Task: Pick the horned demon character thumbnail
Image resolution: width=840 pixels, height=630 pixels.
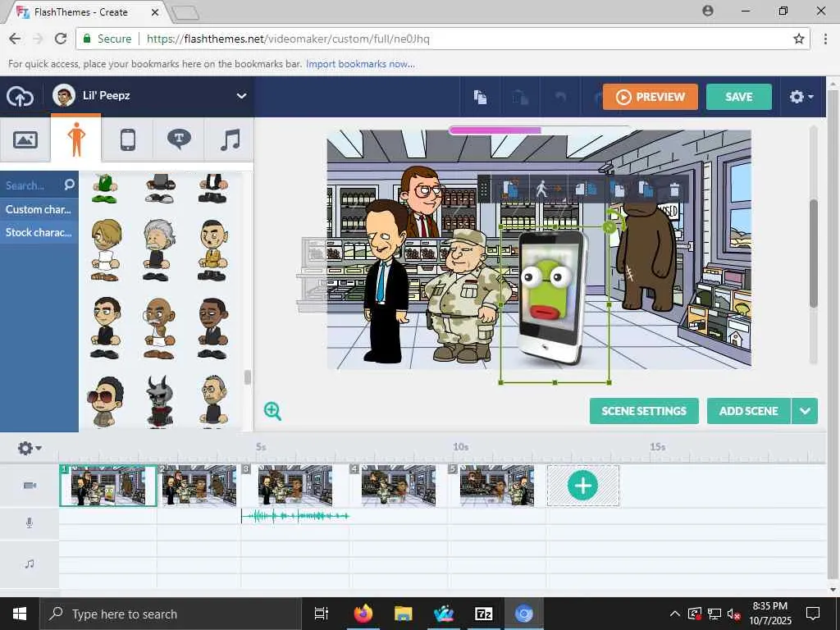Action: tap(159, 401)
